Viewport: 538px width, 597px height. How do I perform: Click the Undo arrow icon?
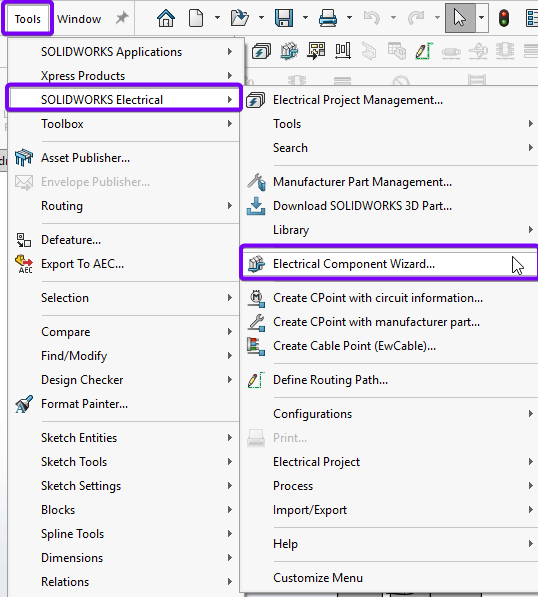(372, 18)
